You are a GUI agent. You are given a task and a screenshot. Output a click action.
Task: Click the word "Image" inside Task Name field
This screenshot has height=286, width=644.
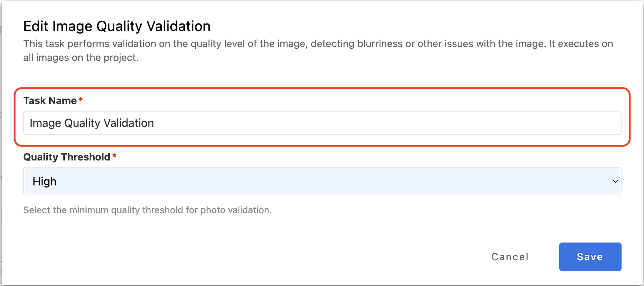pos(45,123)
